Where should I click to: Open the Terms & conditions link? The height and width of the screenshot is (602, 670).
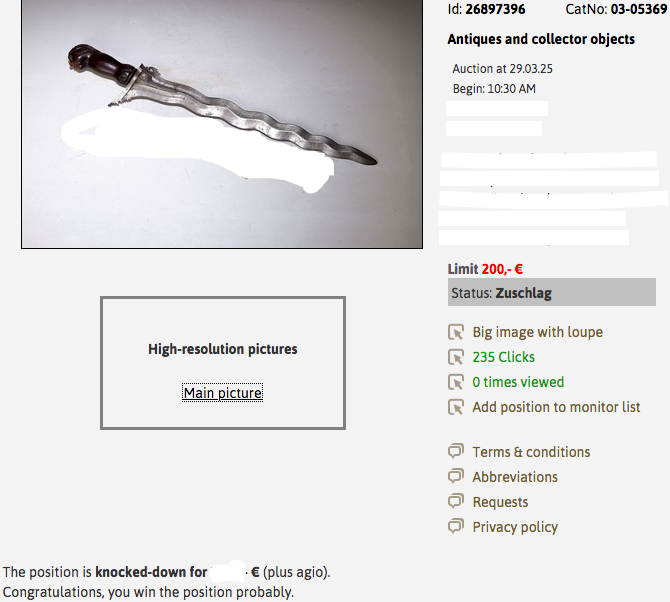[531, 452]
